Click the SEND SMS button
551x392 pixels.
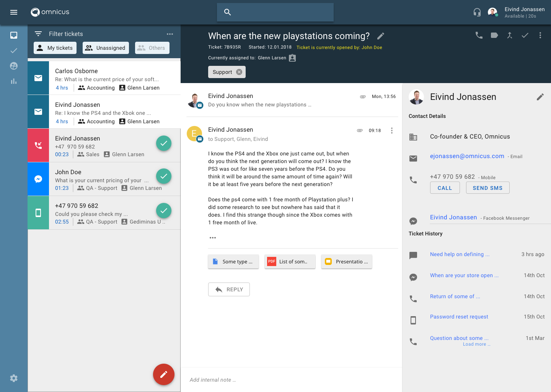pyautogui.click(x=487, y=188)
